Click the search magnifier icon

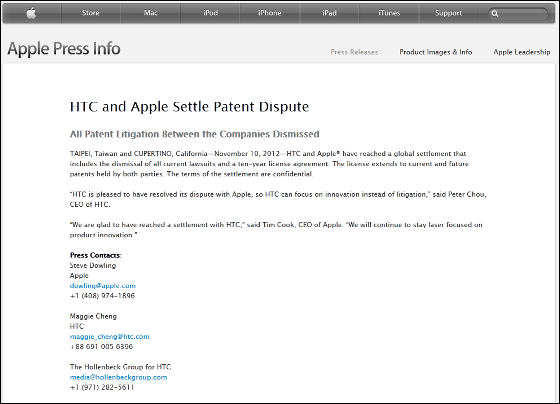pyautogui.click(x=495, y=14)
